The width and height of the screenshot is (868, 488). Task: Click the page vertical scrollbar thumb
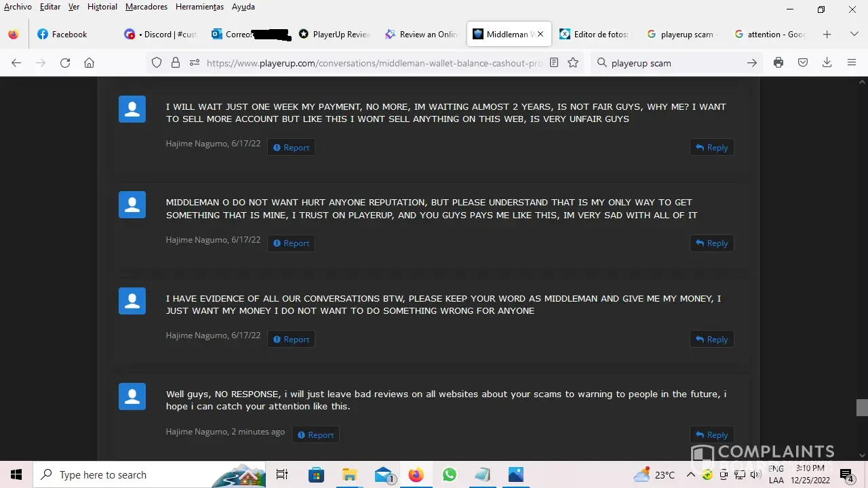point(862,407)
